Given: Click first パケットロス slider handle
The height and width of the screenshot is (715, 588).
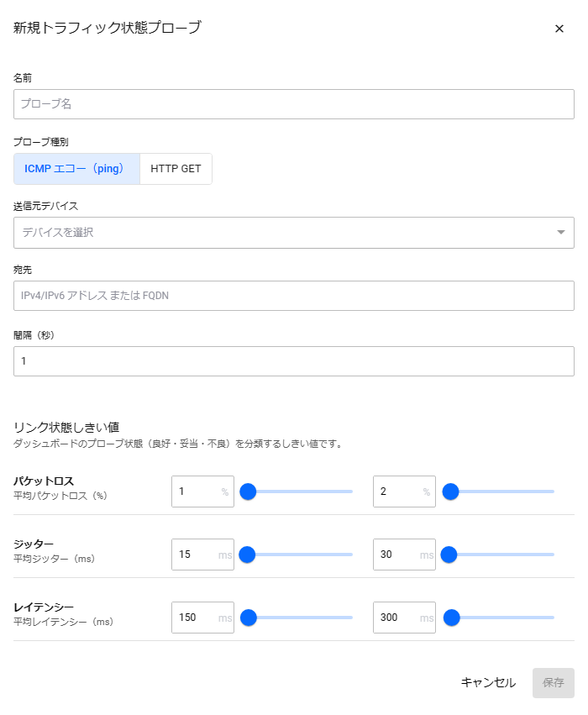Looking at the screenshot, I should 248,492.
